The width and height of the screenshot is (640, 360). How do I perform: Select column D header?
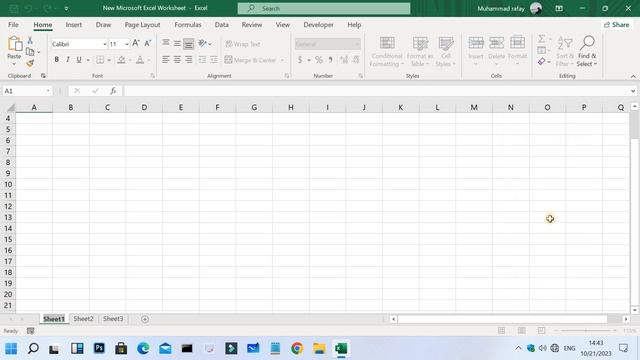(x=144, y=107)
